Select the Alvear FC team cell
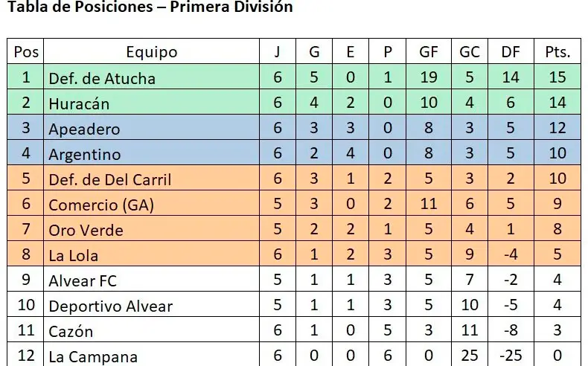Viewport: 588px width, 366px height. tap(83, 280)
